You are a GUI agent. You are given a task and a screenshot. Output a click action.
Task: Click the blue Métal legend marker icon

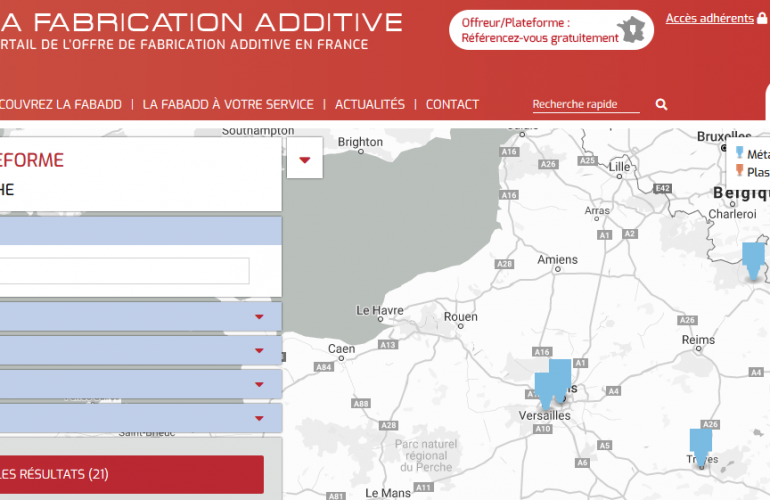(x=740, y=153)
